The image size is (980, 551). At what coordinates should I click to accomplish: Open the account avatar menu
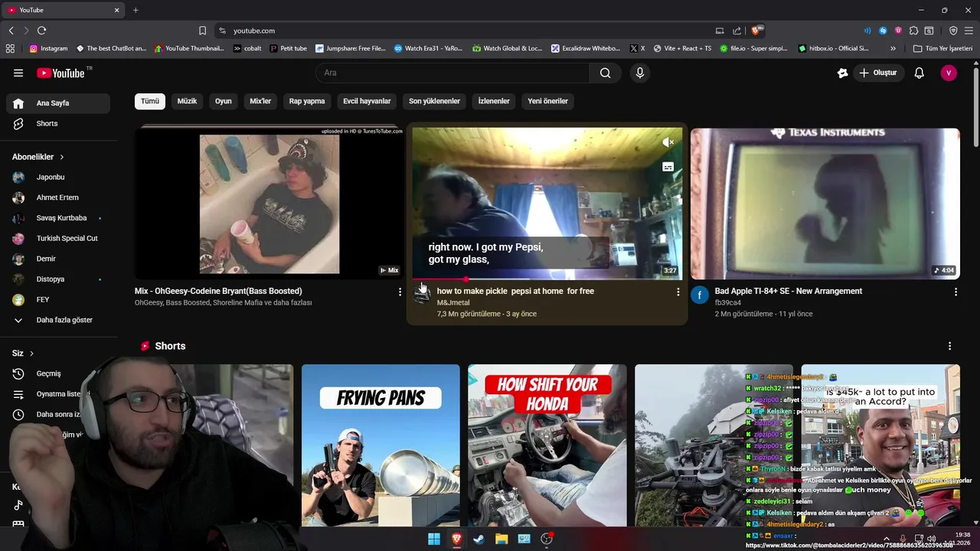949,73
